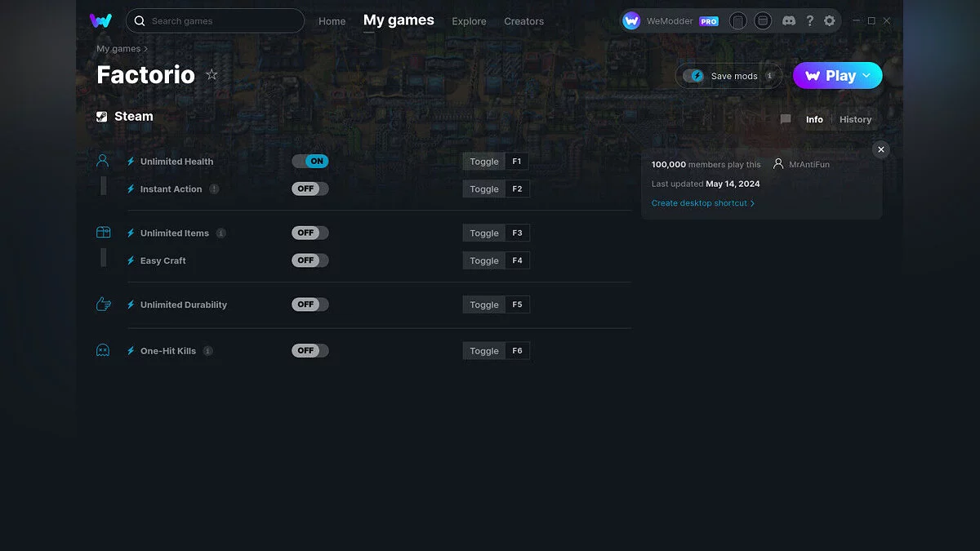Turn off Unlimited Health toggle

pyautogui.click(x=310, y=161)
